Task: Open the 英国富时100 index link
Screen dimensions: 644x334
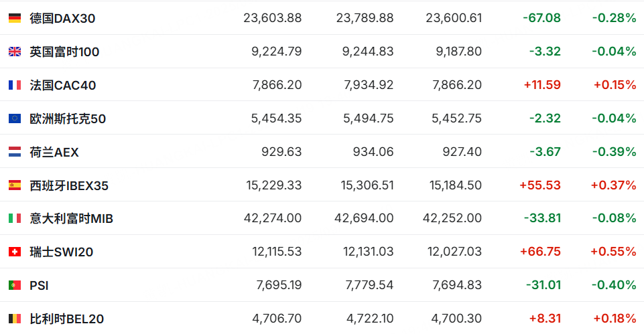Action: [64, 52]
